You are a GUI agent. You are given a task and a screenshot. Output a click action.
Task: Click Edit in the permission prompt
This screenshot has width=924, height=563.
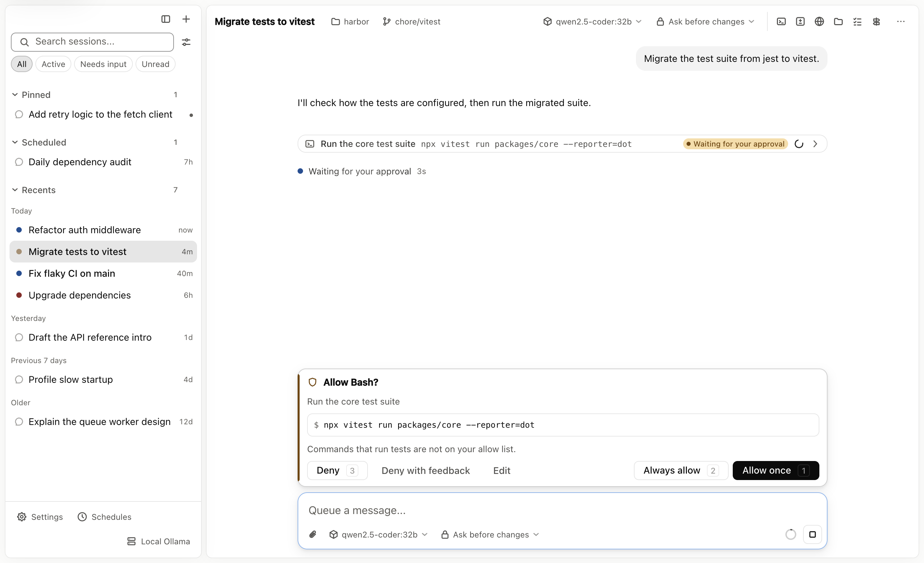(x=501, y=471)
